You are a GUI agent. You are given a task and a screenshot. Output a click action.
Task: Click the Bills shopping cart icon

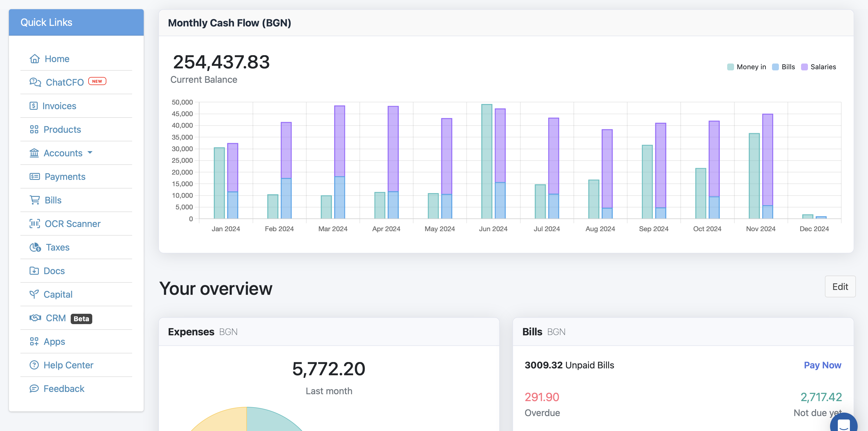(35, 200)
